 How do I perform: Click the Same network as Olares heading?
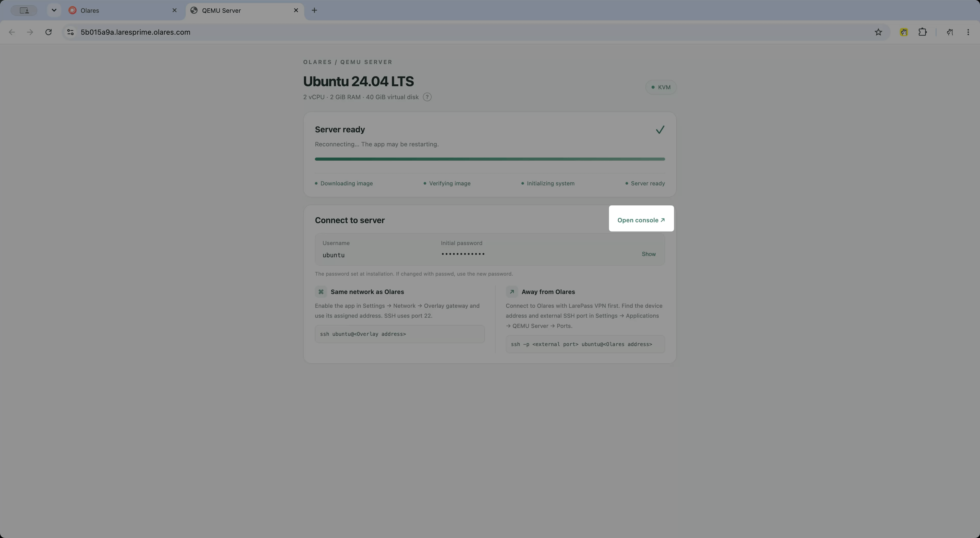[367, 292]
